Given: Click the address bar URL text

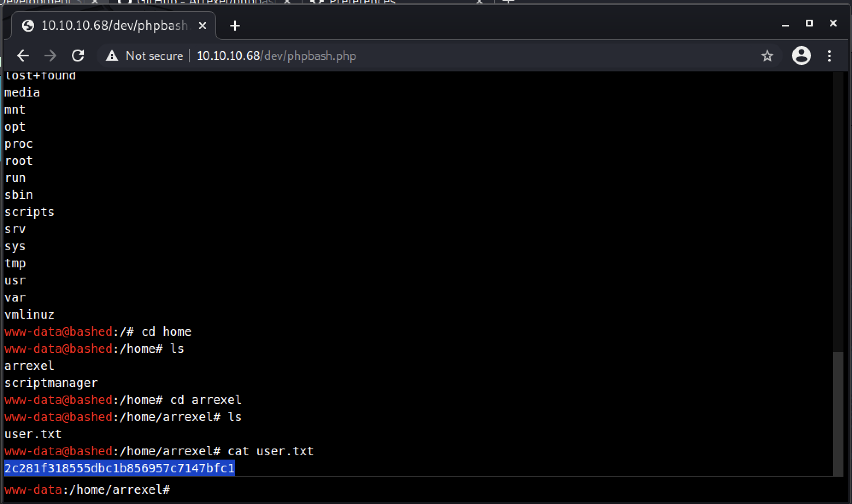Looking at the screenshot, I should tap(276, 56).
